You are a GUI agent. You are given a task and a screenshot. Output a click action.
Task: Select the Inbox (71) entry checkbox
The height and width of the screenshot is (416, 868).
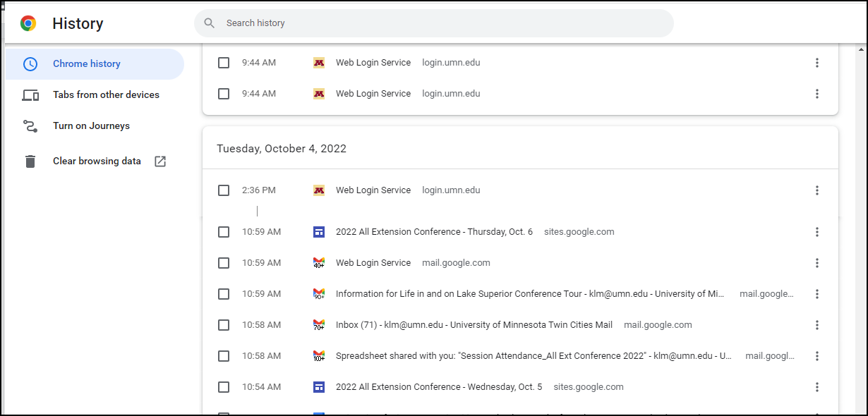pos(224,325)
